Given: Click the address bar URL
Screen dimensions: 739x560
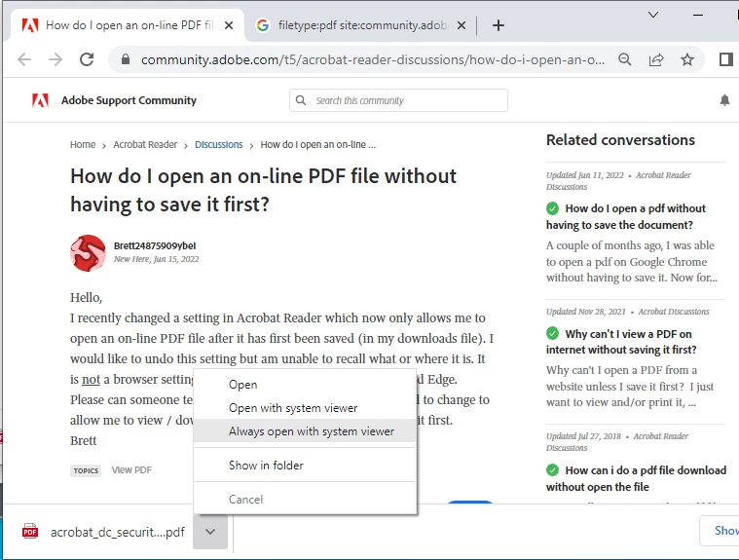Looking at the screenshot, I should pos(372,59).
